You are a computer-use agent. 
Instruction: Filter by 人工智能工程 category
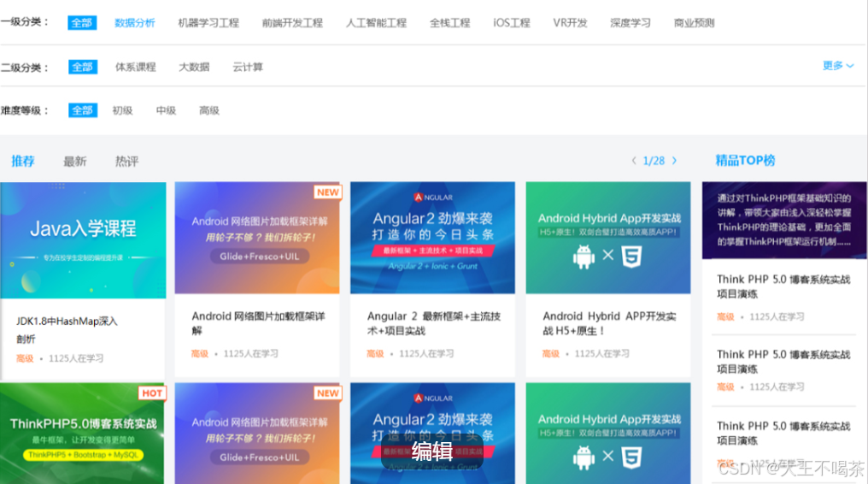tap(377, 23)
